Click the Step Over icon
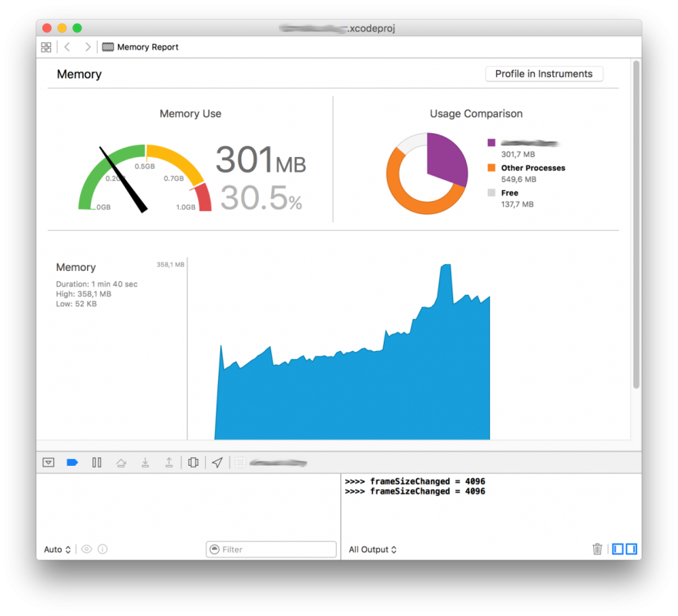This screenshot has width=678, height=616. coord(121,463)
